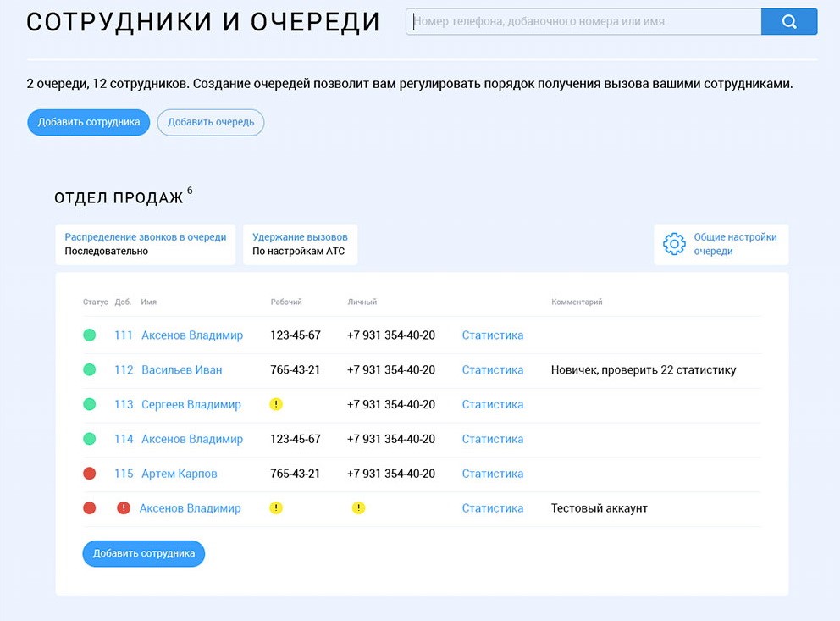840x621 pixels.
Task: Open Распределение звонков в очереди setting
Action: tap(145, 244)
